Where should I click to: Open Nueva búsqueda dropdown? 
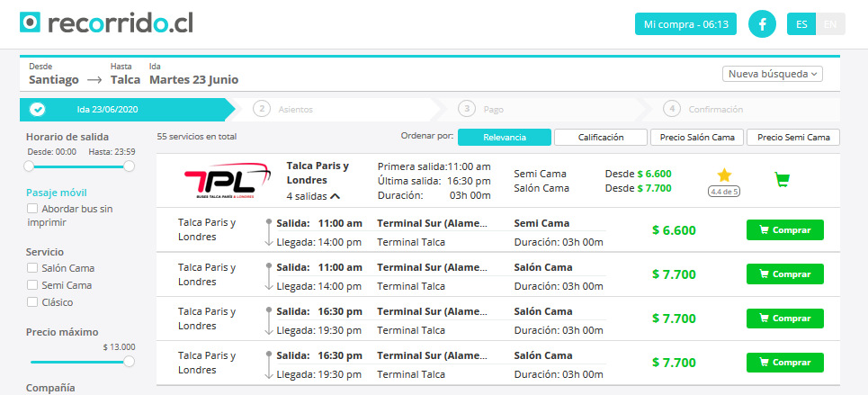773,74
